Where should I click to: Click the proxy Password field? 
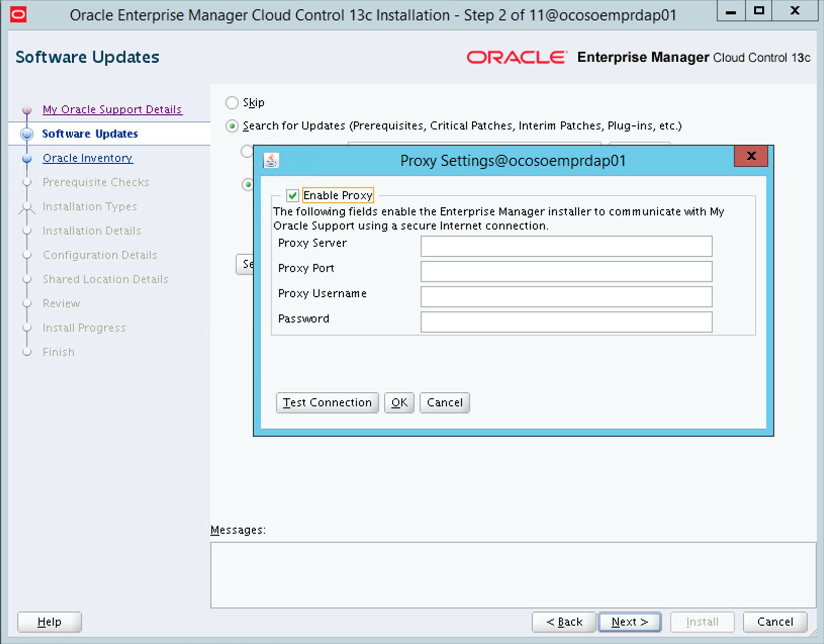click(x=566, y=322)
